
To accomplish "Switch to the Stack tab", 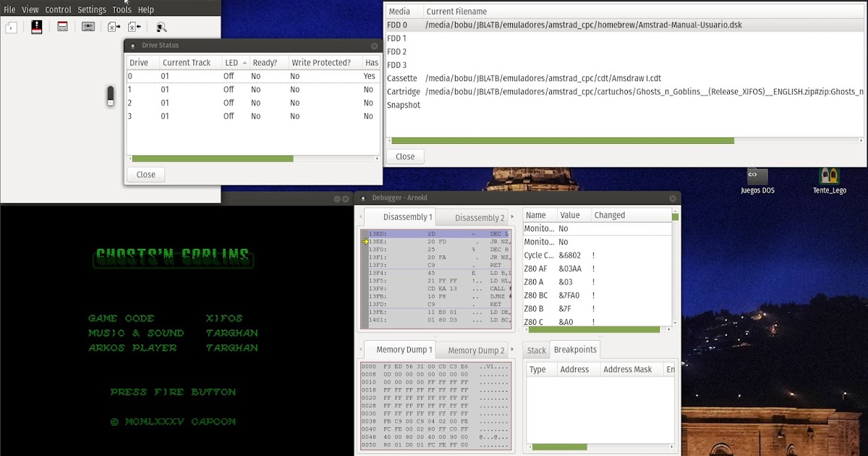I will 536,350.
